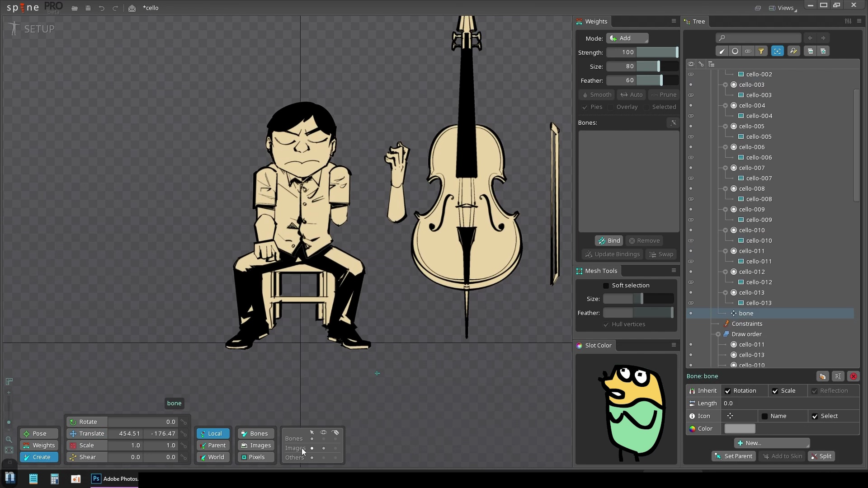Click the Rotate tool icon
868x488 pixels.
(x=73, y=422)
